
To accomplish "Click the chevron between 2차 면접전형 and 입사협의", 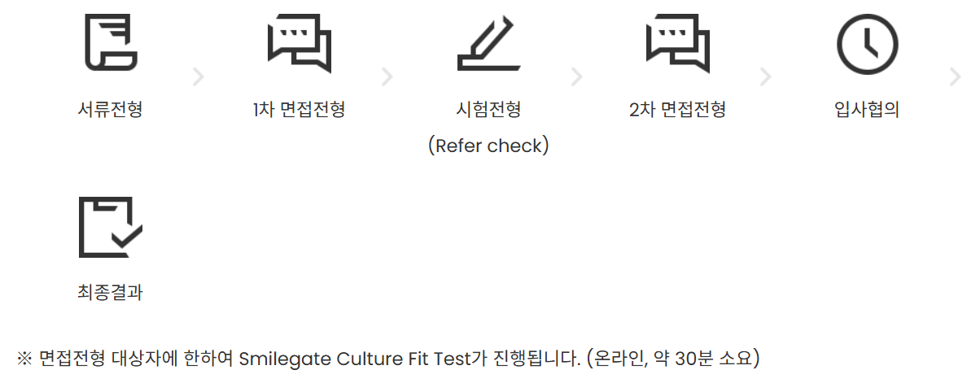I will (766, 77).
